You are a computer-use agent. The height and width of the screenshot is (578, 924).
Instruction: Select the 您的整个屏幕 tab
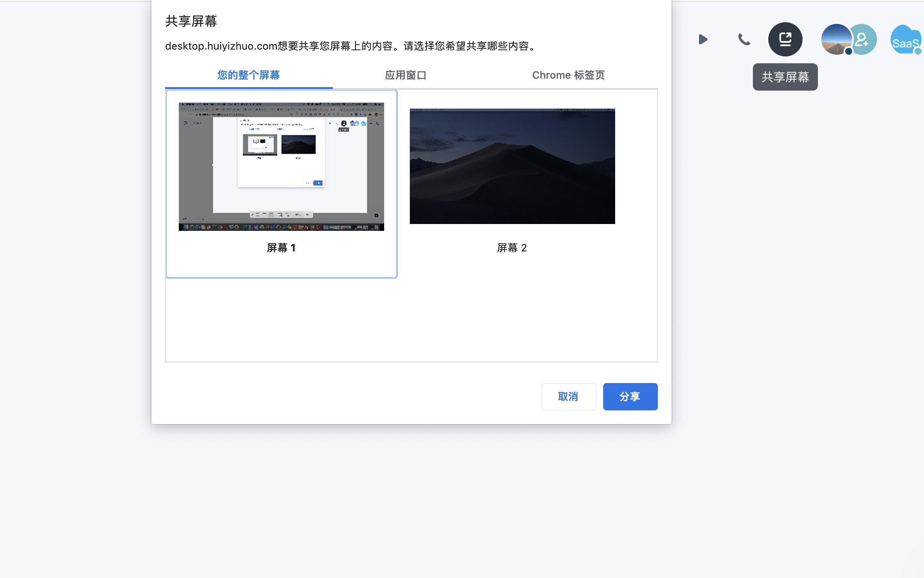(249, 75)
